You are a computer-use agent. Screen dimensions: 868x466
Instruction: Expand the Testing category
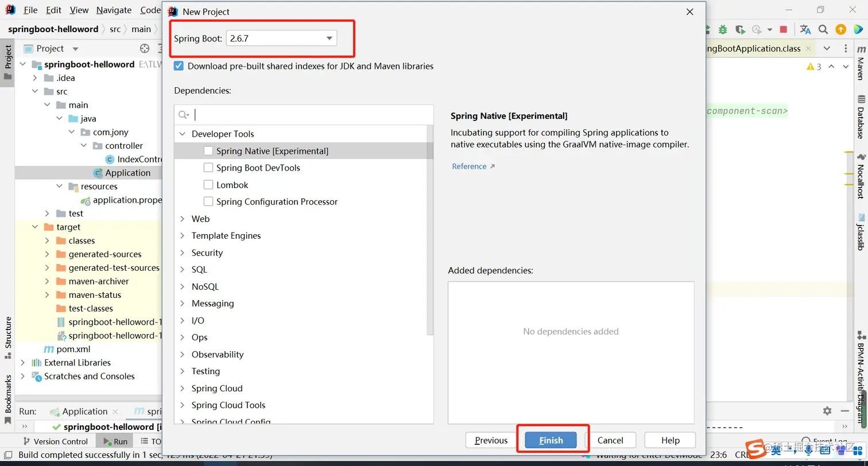point(183,371)
